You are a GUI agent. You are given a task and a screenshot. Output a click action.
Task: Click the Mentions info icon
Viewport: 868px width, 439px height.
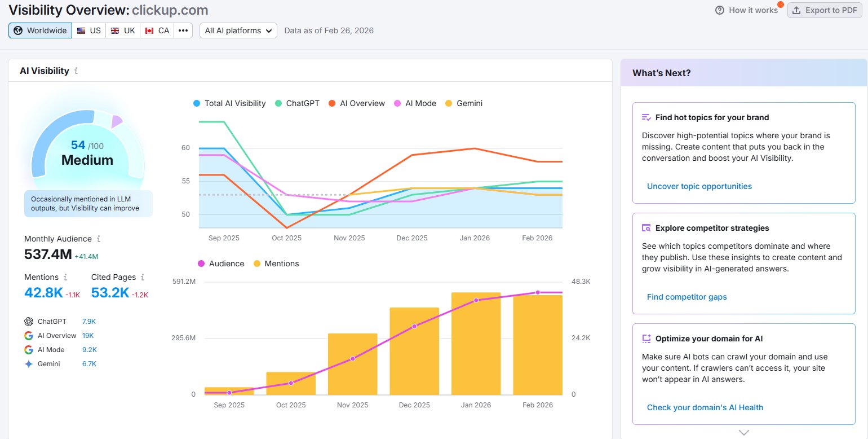pyautogui.click(x=65, y=277)
